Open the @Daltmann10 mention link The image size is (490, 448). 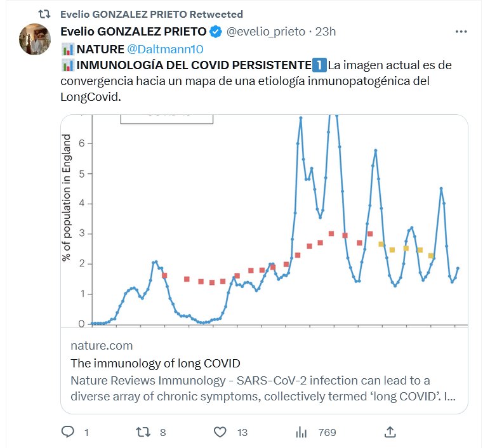click(165, 48)
